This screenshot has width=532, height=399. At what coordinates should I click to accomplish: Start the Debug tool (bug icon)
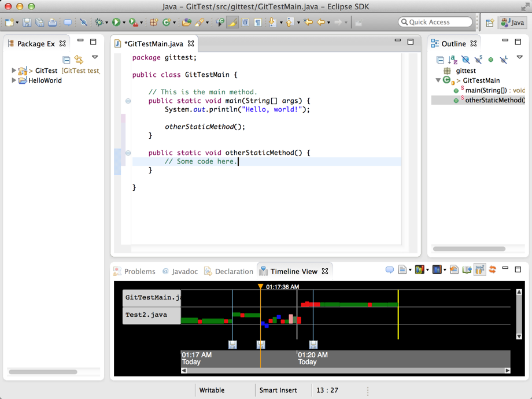pos(99,23)
